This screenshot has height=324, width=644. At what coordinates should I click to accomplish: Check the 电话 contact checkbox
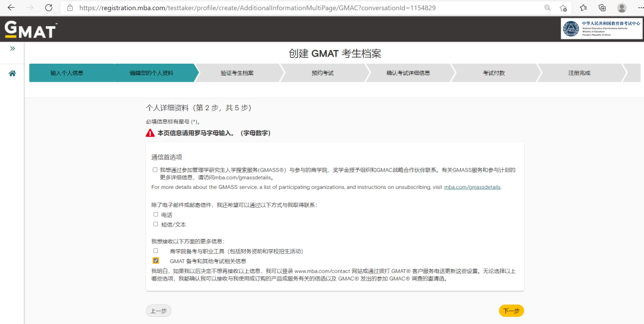[x=156, y=214]
